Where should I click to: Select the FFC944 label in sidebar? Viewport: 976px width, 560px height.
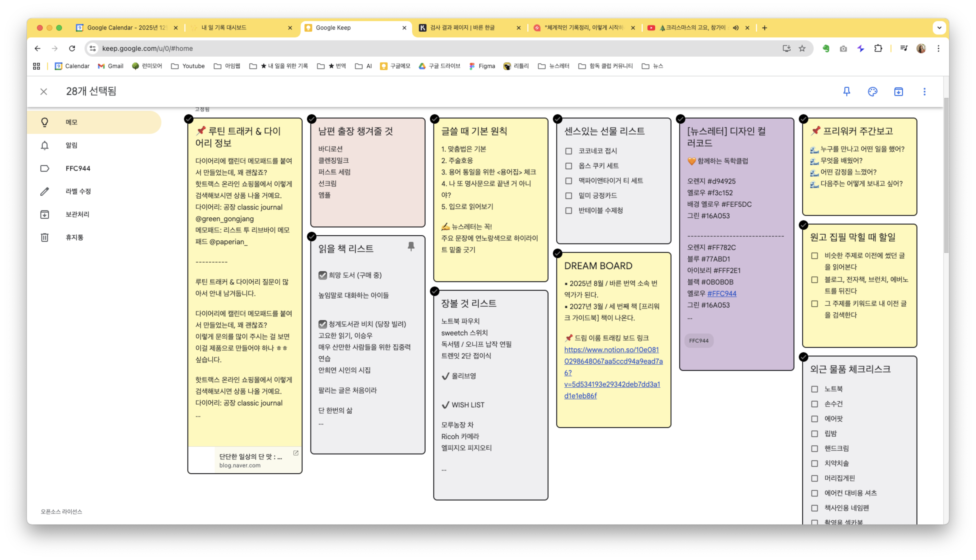point(78,168)
